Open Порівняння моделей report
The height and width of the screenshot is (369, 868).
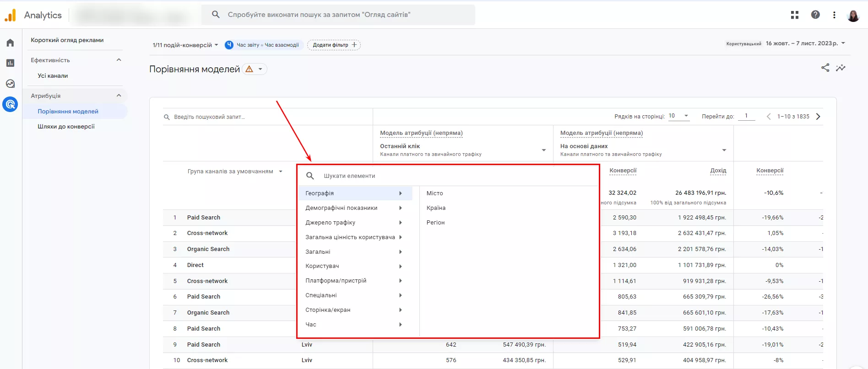point(68,112)
